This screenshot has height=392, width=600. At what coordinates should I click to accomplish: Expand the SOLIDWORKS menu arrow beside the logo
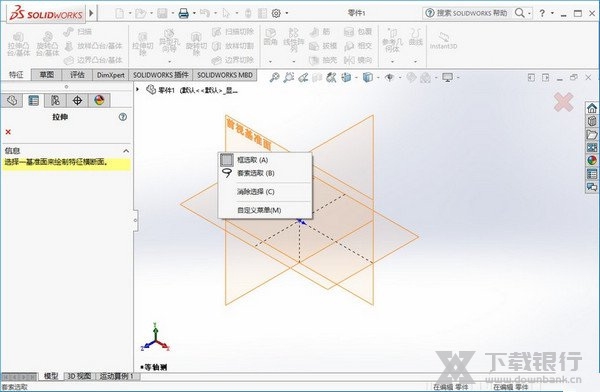coord(91,13)
